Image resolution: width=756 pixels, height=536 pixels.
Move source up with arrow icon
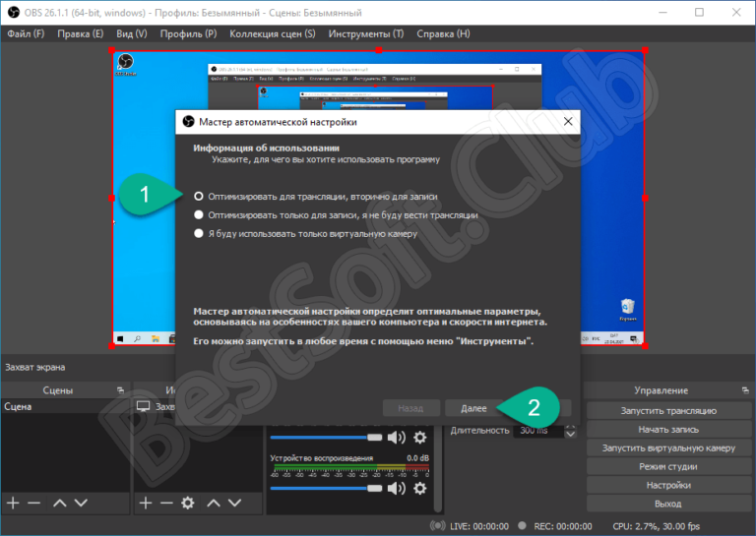click(214, 504)
